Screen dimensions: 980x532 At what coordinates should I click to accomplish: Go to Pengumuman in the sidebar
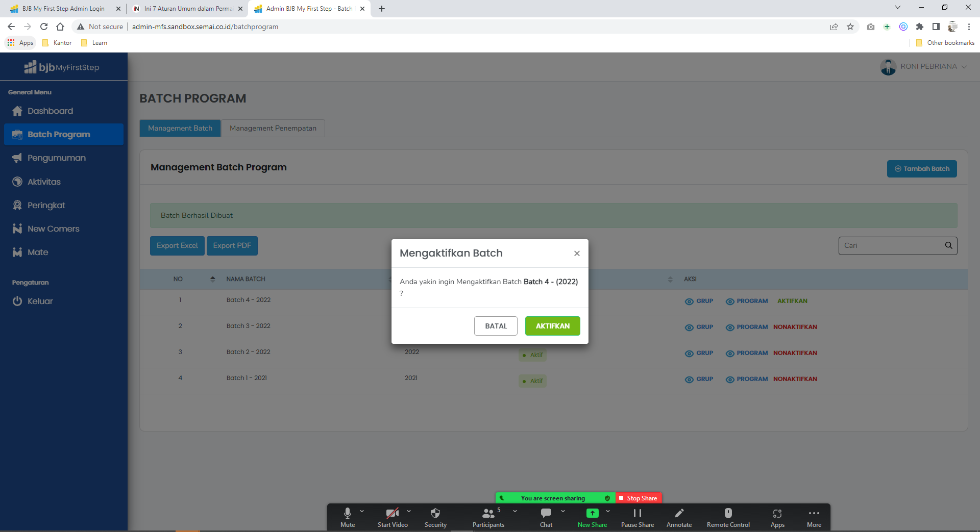[64, 158]
